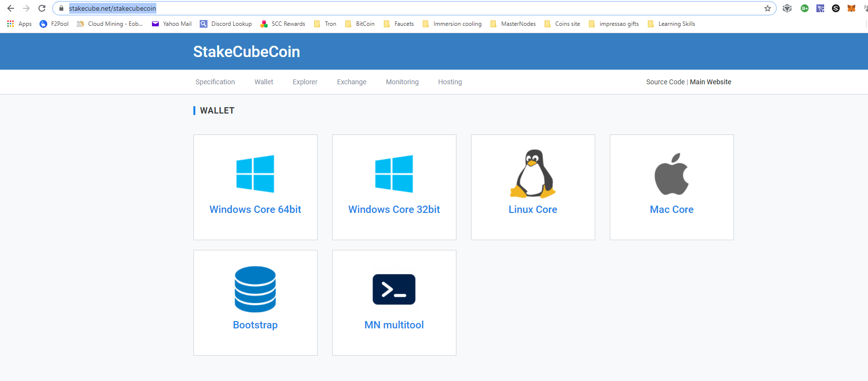Open the MetaMask fox extension
Screen dimensions: 868x381
coord(851,8)
